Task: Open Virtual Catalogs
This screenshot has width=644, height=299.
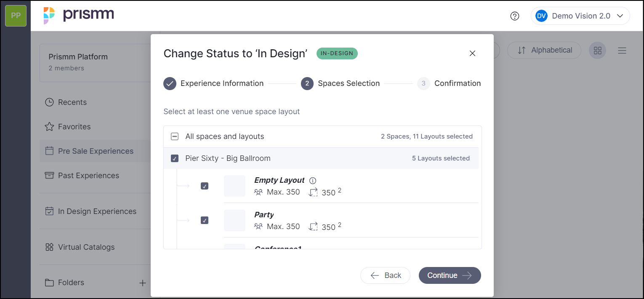Action: (x=86, y=247)
